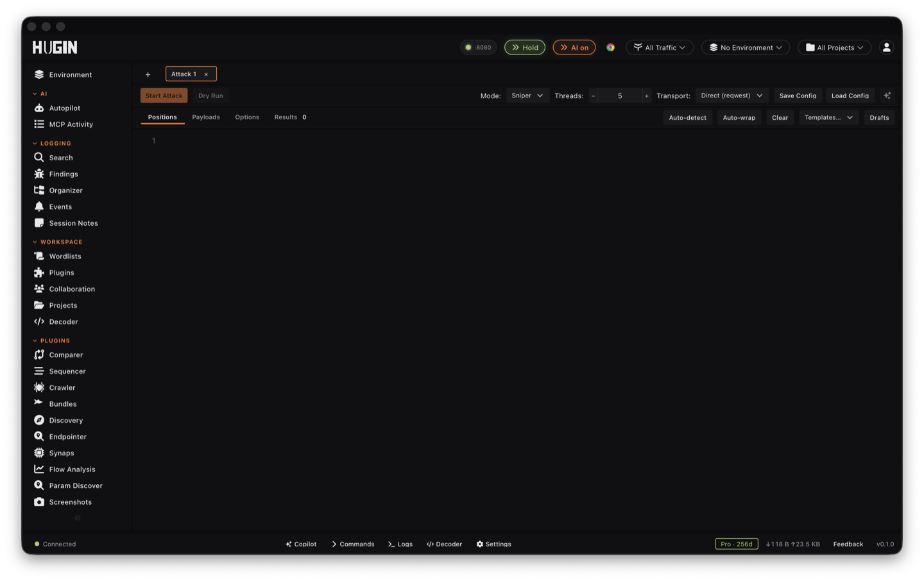Click the Comparer icon in Plugins
This screenshot has height=581, width=924.
click(39, 355)
